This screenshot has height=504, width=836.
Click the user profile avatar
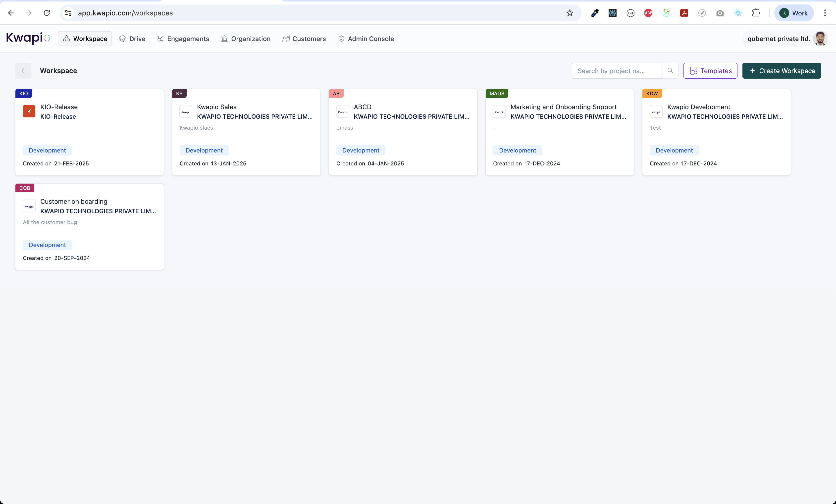[x=820, y=39]
